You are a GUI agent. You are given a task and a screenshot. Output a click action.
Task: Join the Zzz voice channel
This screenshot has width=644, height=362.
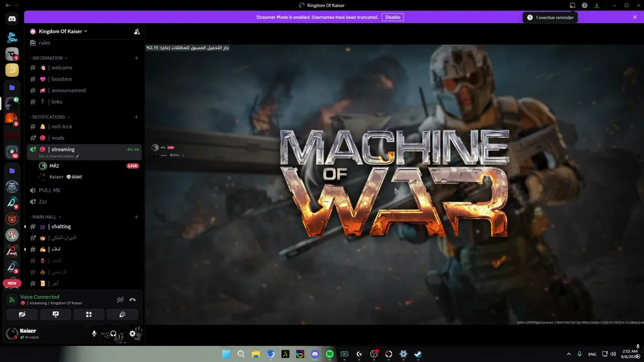[x=84, y=202]
